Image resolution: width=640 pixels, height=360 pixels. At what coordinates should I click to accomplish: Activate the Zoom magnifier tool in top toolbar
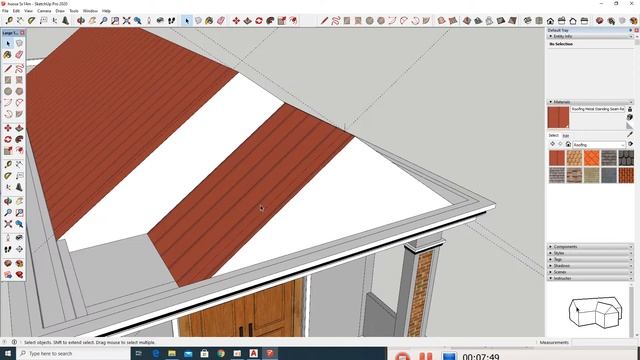104,20
